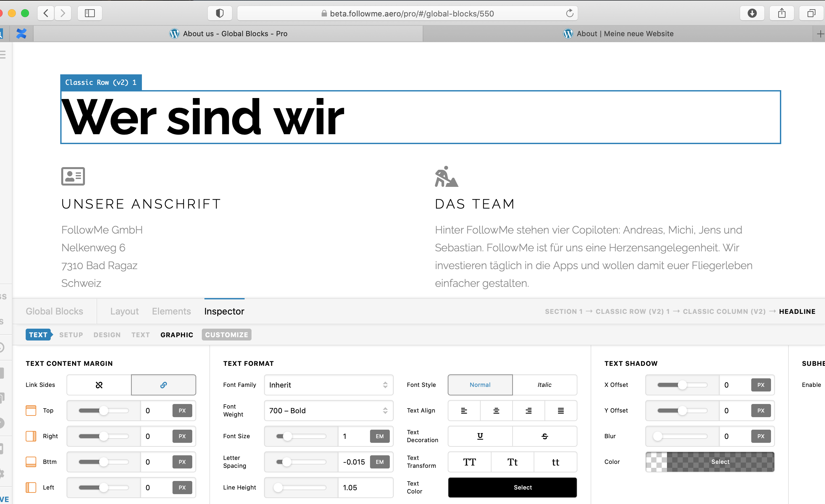The height and width of the screenshot is (504, 825).
Task: Click Classic Row (v2) 1 breadcrumb
Action: [632, 311]
